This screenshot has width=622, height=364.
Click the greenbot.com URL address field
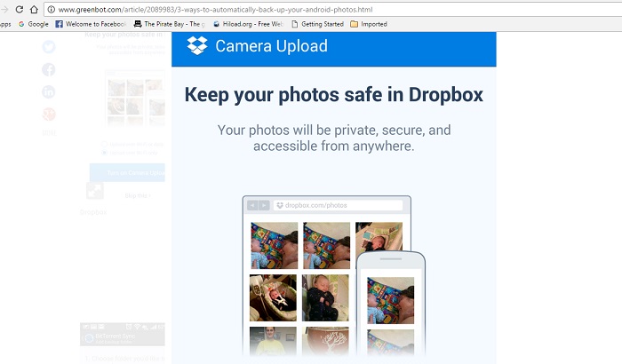[267, 9]
